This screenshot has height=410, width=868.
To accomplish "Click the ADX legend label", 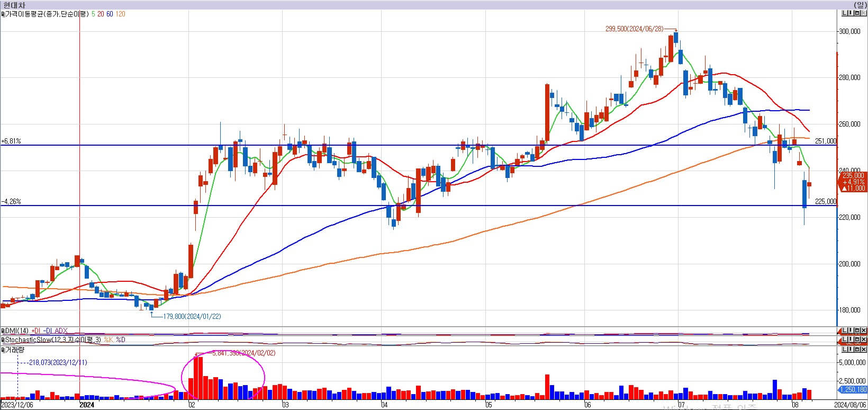I will click(61, 331).
